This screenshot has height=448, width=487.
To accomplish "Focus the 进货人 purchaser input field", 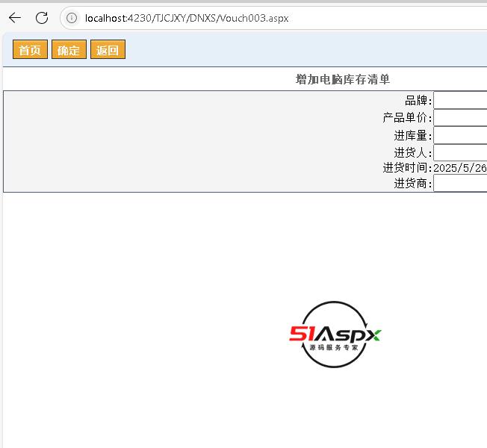I will 460,153.
